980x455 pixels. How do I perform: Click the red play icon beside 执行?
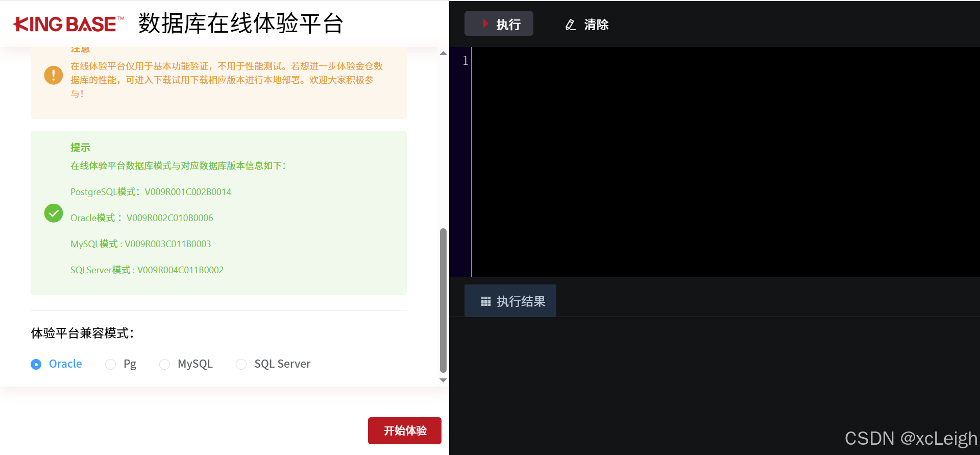[485, 23]
